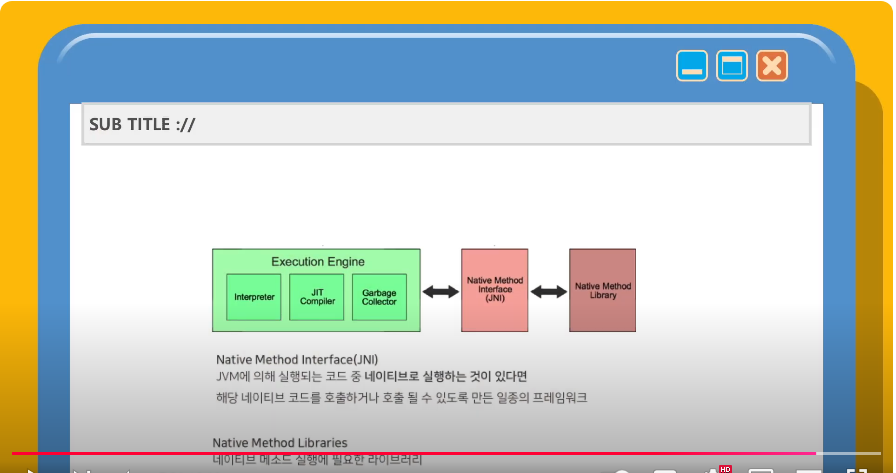Click the "Native Method Libraries" heading
Viewport: 896px width, 473px height.
280,443
